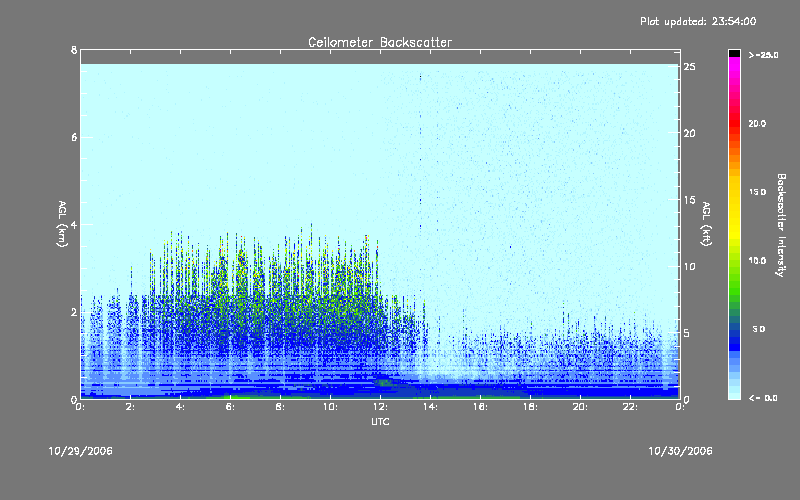This screenshot has width=800, height=500.
Task: Click the '> -25.0' colorbar top label
Action: click(764, 55)
